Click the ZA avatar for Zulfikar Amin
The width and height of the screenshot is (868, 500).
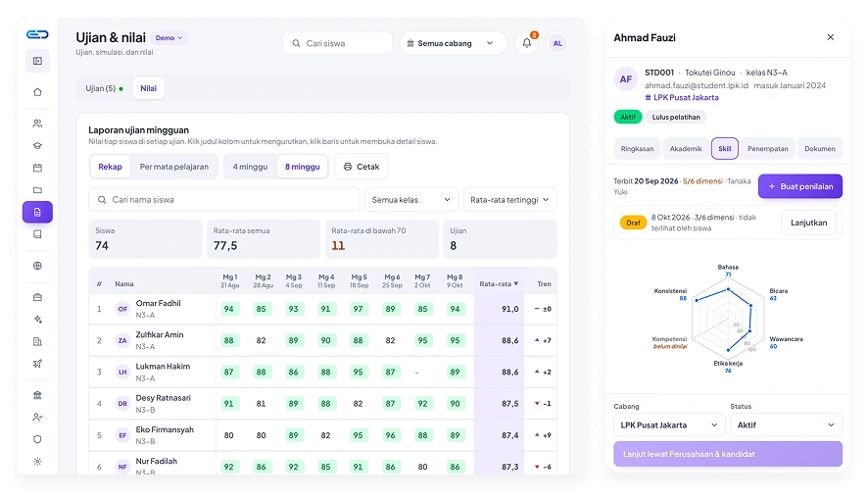click(x=122, y=340)
